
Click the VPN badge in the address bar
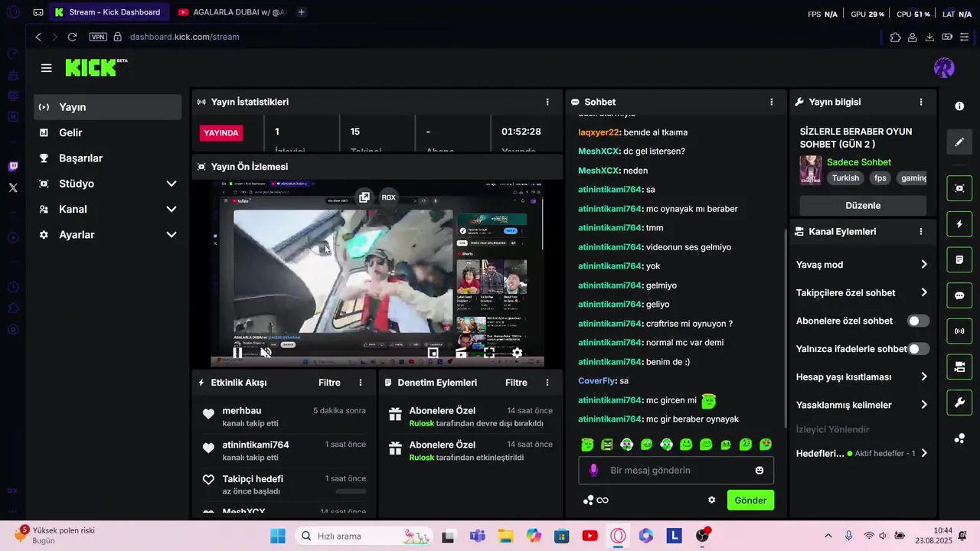pyautogui.click(x=98, y=37)
